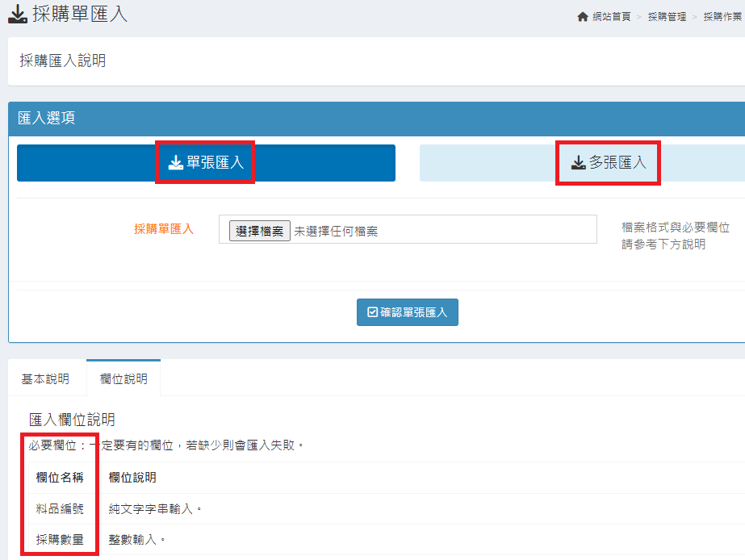This screenshot has width=745, height=560.
Task: Click the download icon on the 多張匯入 button
Action: point(578,163)
